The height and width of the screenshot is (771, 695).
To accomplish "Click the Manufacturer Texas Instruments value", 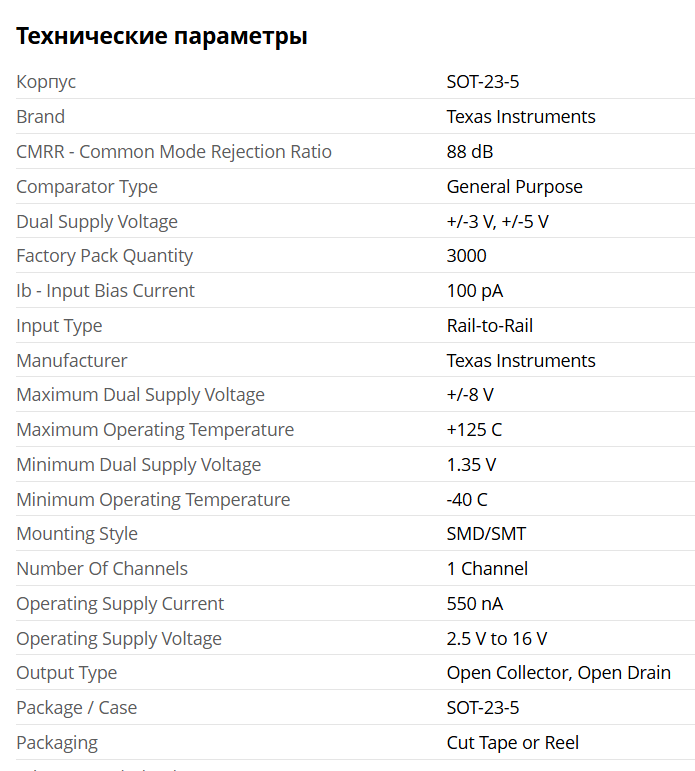I will (520, 361).
